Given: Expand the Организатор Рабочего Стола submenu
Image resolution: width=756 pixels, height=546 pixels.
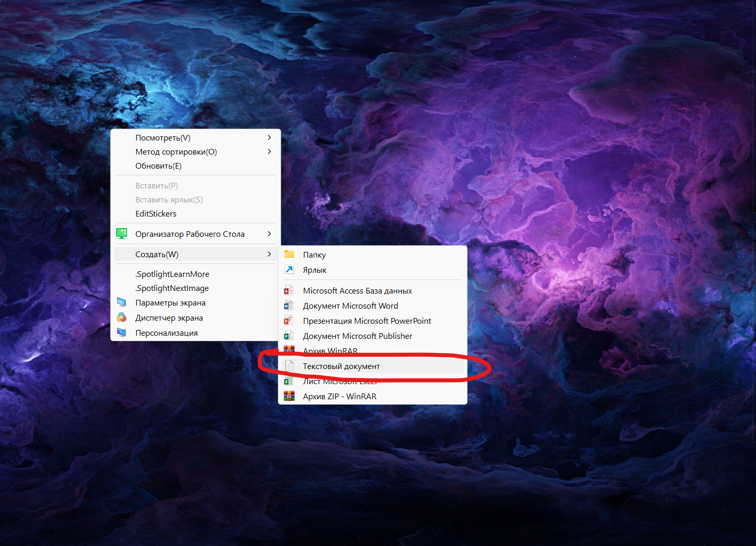Looking at the screenshot, I should [x=269, y=234].
